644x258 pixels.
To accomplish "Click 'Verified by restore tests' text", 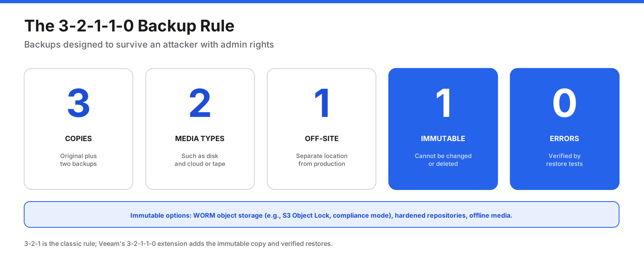I will click(x=565, y=160).
